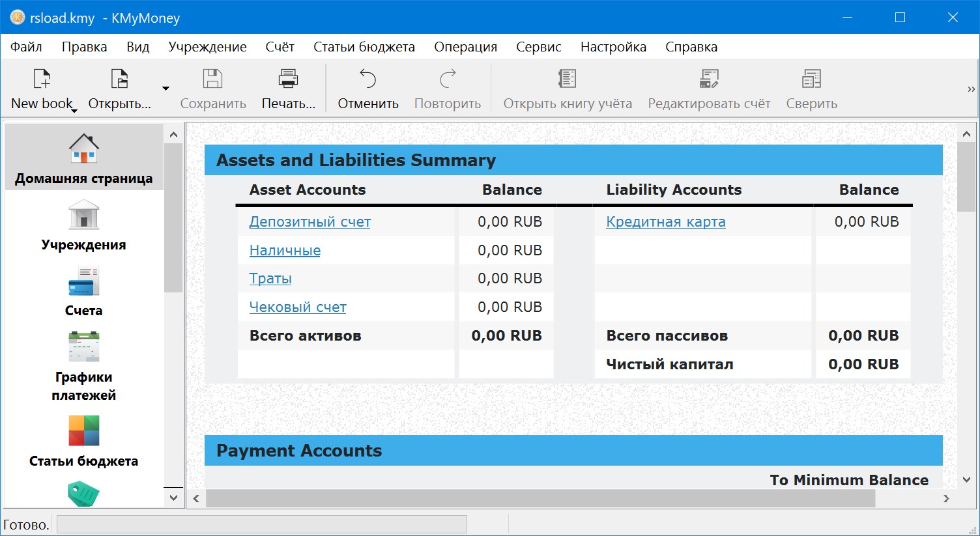Minimize the KMyMoney window
This screenshot has height=536, width=980.
click(848, 18)
